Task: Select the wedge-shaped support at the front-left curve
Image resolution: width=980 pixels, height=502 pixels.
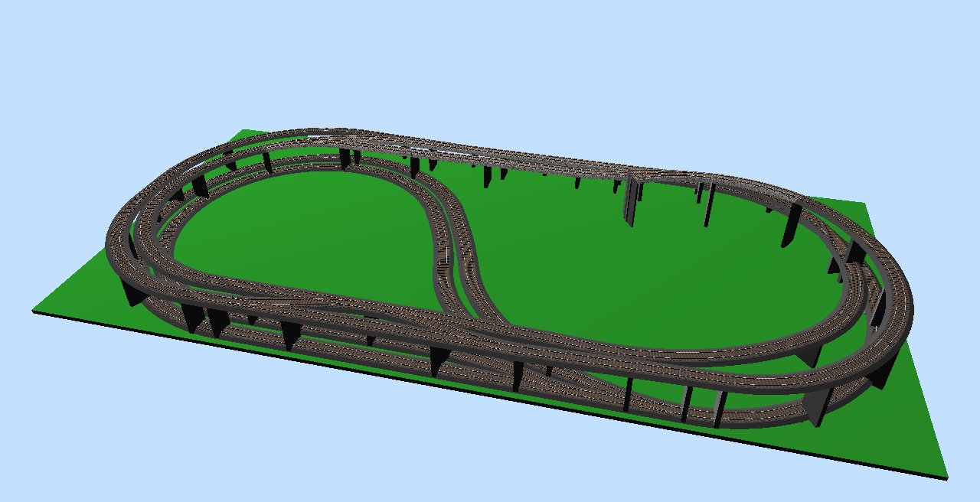Action: coord(132,294)
